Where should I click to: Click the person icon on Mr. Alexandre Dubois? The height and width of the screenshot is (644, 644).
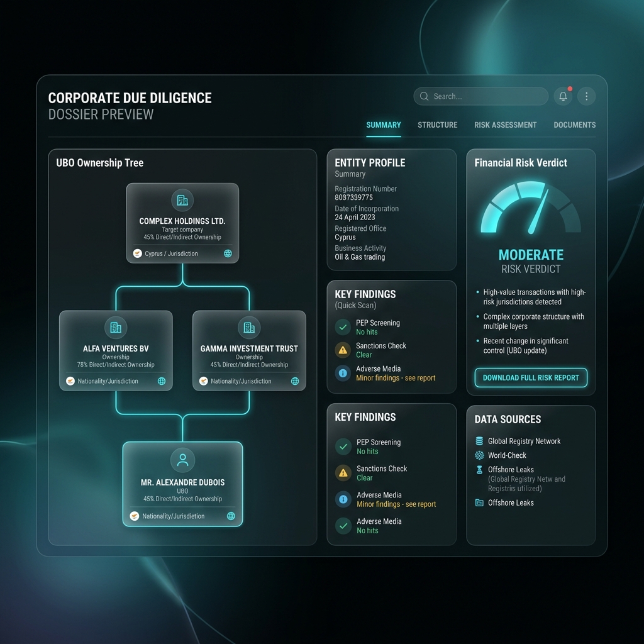click(182, 460)
